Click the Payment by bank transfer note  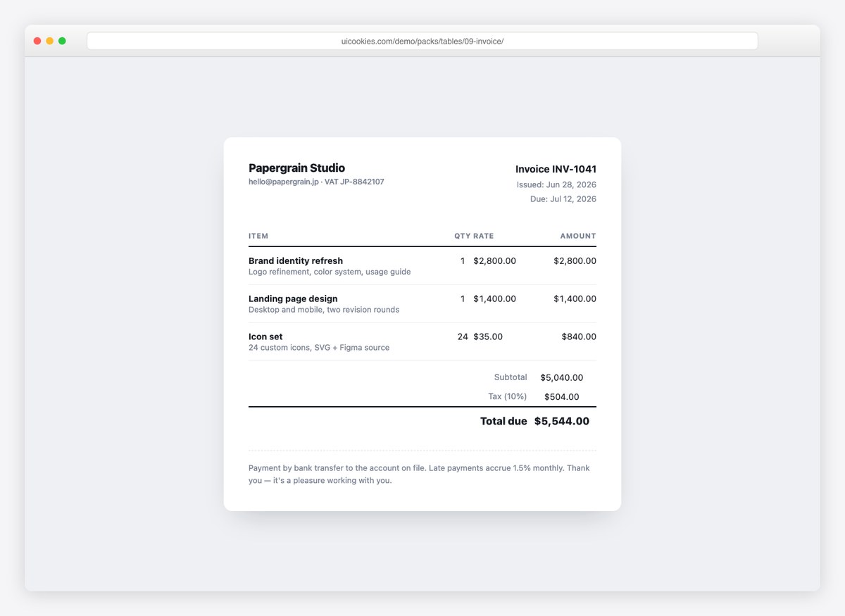(419, 474)
